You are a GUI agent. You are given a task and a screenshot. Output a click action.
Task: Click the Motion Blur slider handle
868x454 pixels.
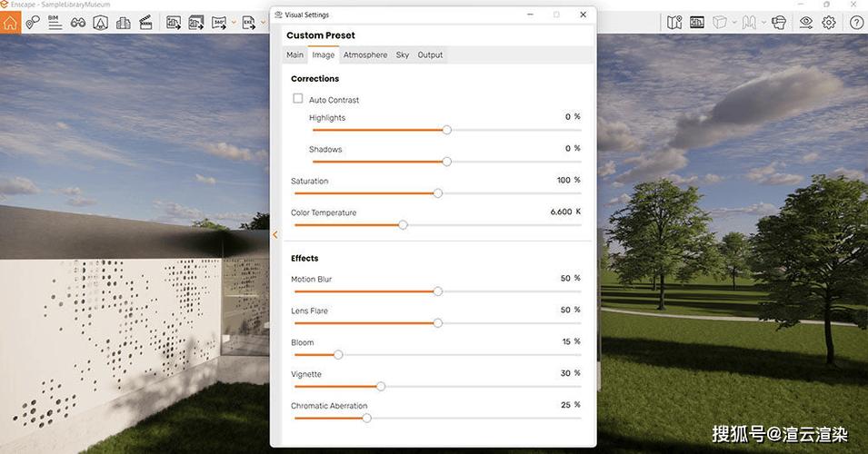(x=438, y=291)
